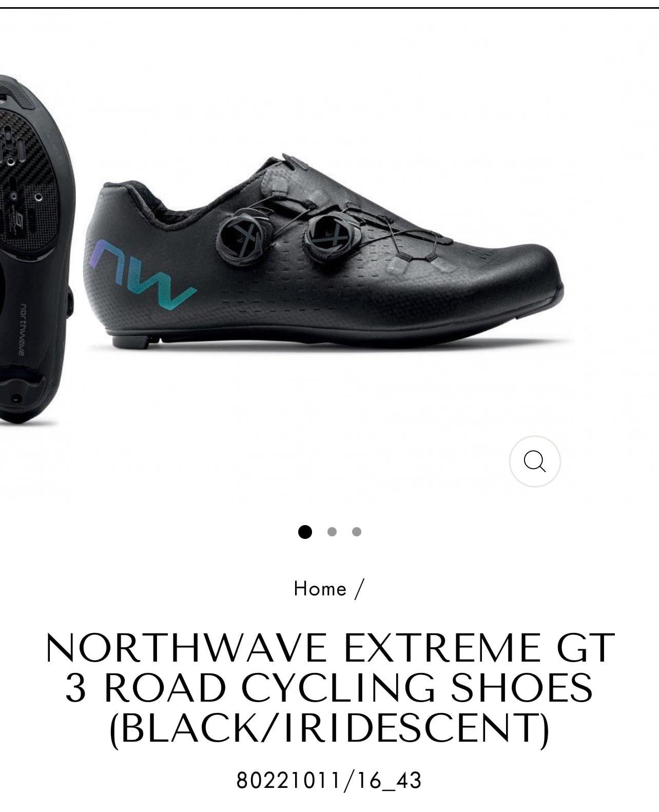Click the northwave text on the sole
This screenshot has height=812, width=659.
point(21,330)
